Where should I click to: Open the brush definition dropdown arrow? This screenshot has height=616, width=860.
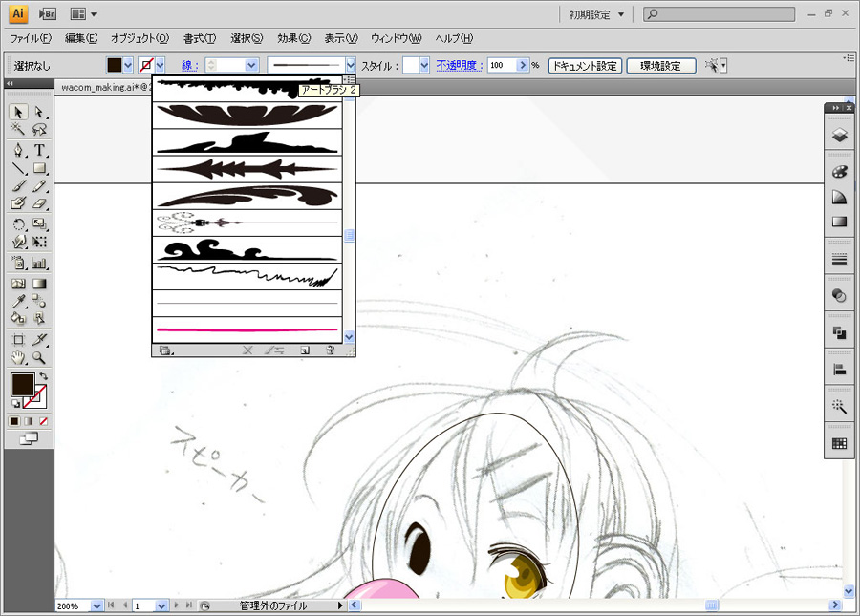pyautogui.click(x=351, y=65)
